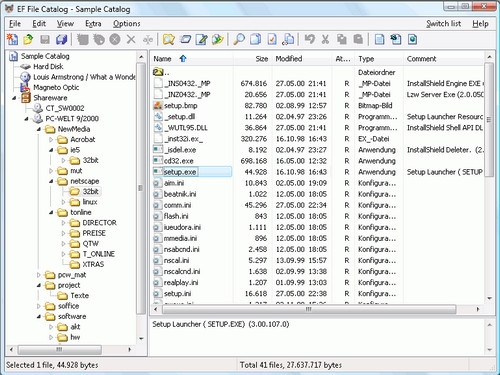Click the file list vertical scrollbar thumb

click(x=489, y=119)
